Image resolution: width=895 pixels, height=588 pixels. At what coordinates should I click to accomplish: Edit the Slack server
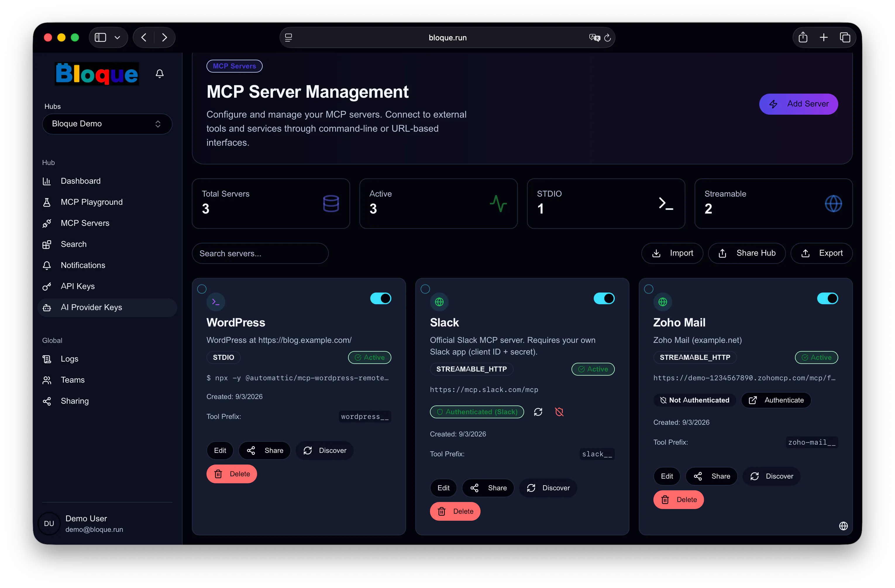tap(443, 488)
